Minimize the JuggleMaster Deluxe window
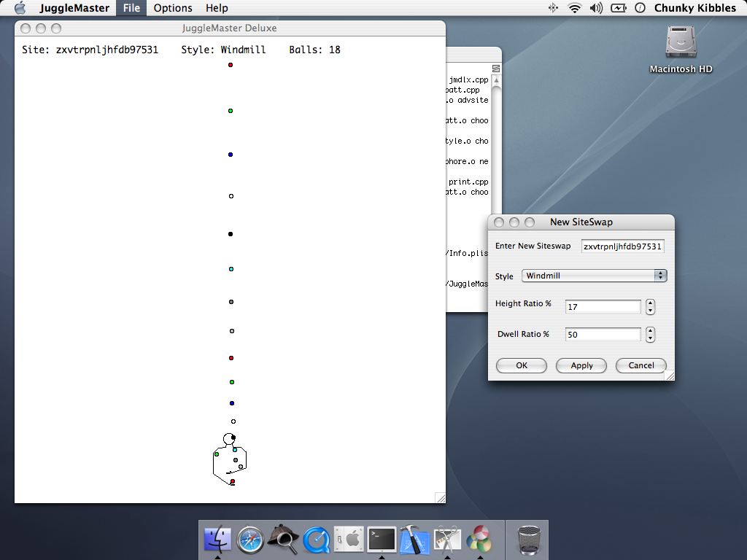The height and width of the screenshot is (560, 747). pyautogui.click(x=41, y=28)
